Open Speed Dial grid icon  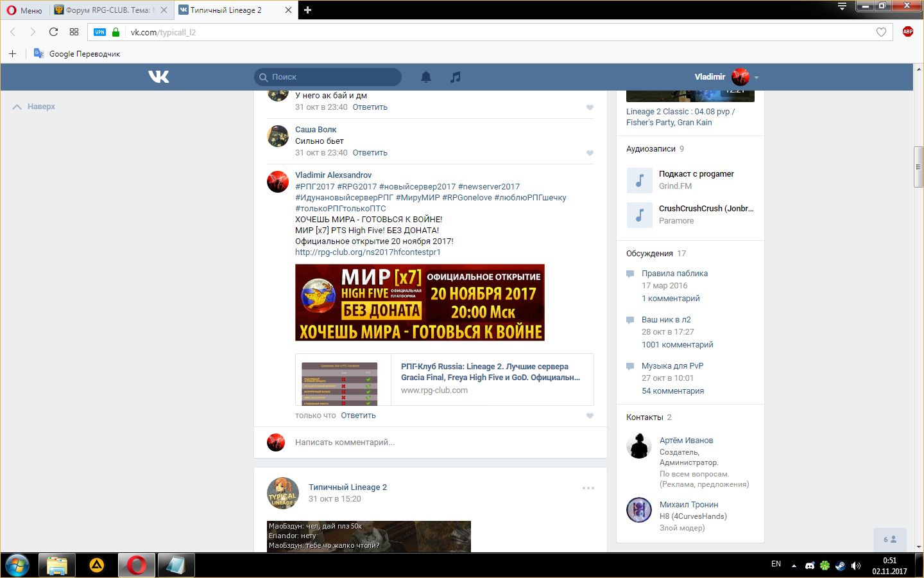point(74,32)
